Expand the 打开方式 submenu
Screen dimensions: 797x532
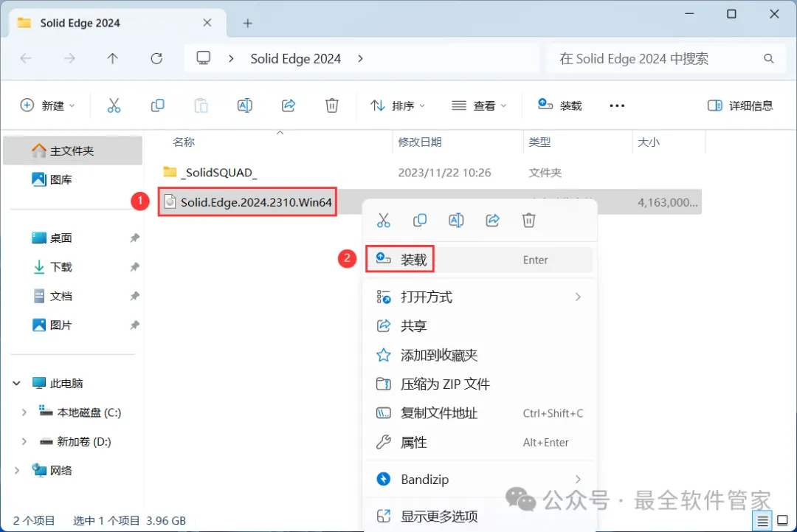[x=480, y=297]
